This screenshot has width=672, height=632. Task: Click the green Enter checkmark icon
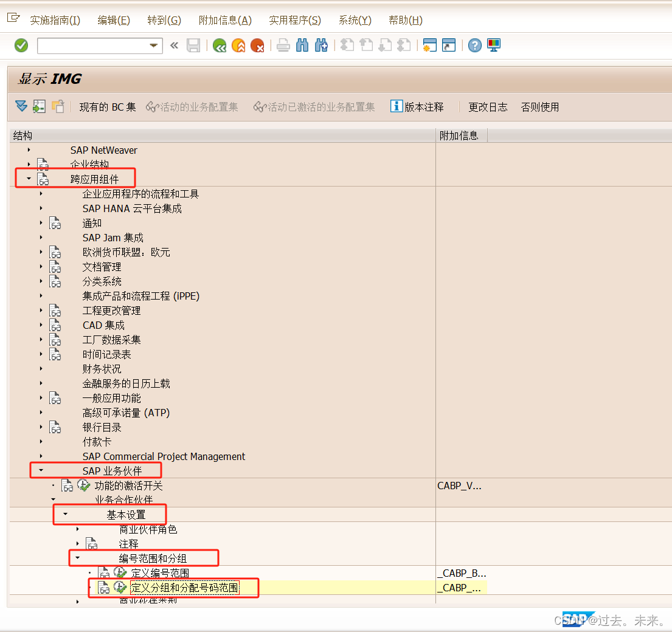tap(21, 46)
